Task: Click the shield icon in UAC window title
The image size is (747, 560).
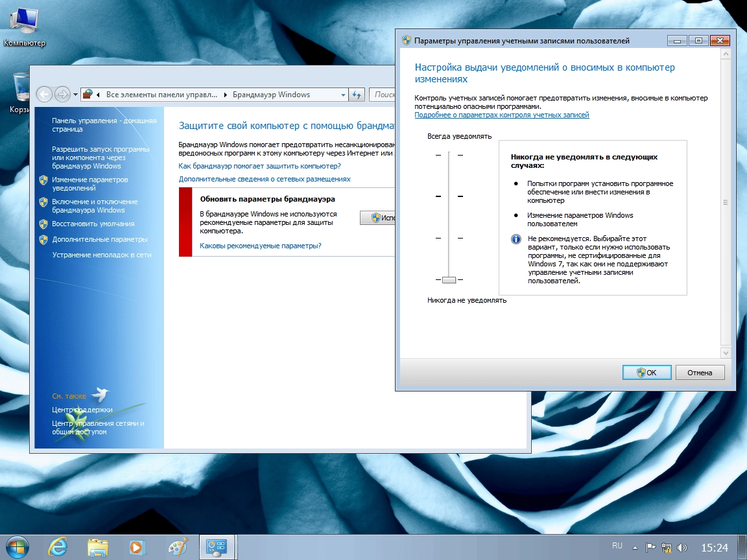Action: point(407,40)
